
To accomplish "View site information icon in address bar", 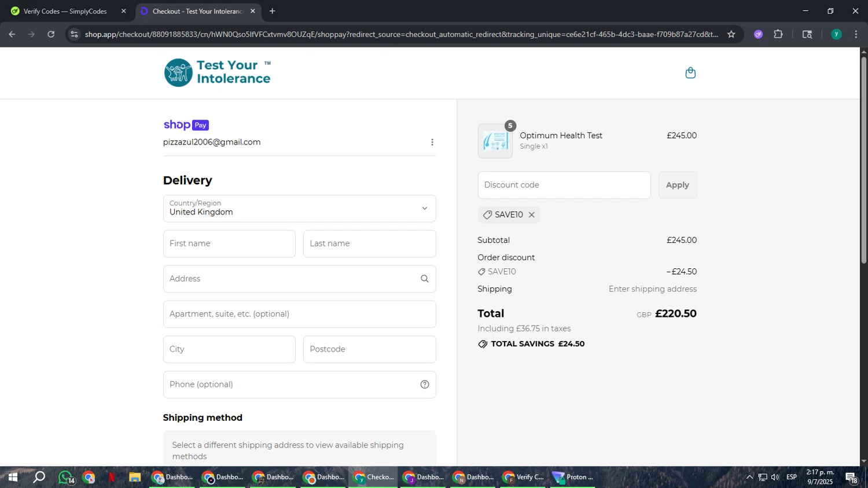I will point(74,34).
